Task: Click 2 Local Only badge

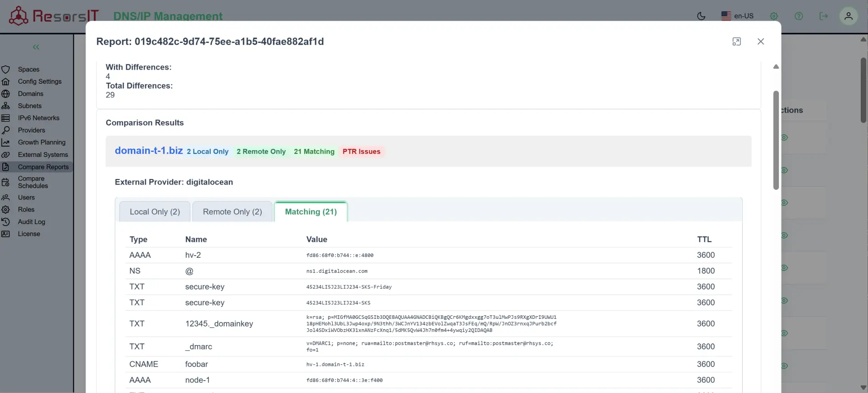Action: (x=208, y=152)
